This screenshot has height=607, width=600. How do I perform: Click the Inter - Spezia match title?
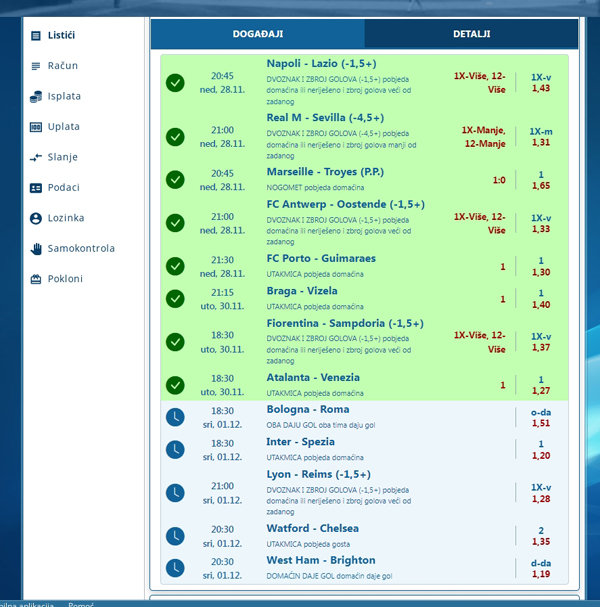pyautogui.click(x=300, y=442)
